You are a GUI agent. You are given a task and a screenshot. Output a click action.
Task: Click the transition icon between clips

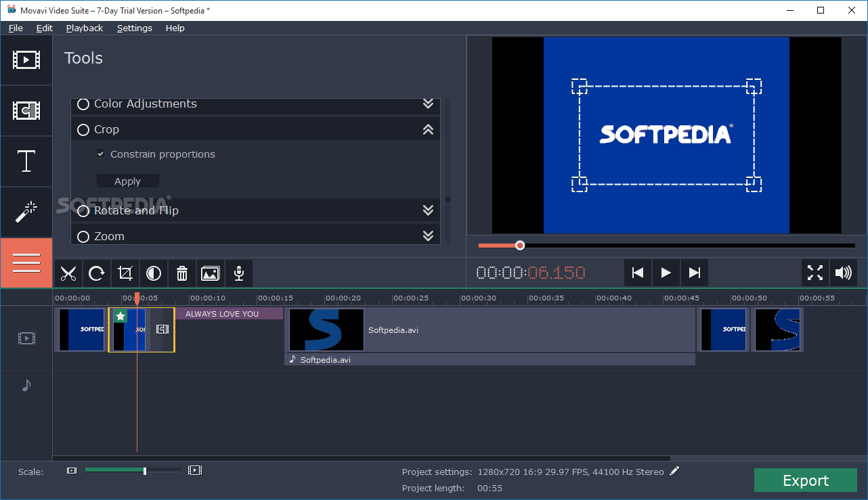tap(162, 329)
